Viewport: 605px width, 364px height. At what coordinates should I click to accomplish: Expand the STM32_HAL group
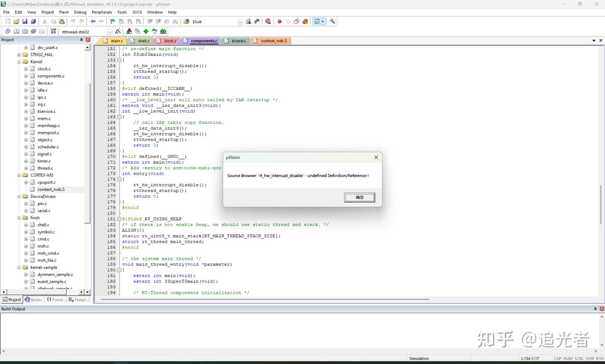pyautogui.click(x=19, y=55)
